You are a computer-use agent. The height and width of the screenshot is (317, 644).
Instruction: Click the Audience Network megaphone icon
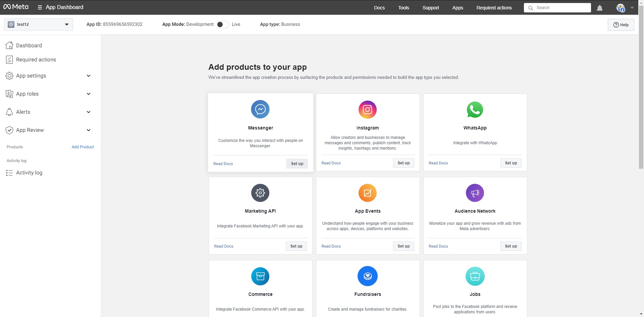[x=475, y=193]
